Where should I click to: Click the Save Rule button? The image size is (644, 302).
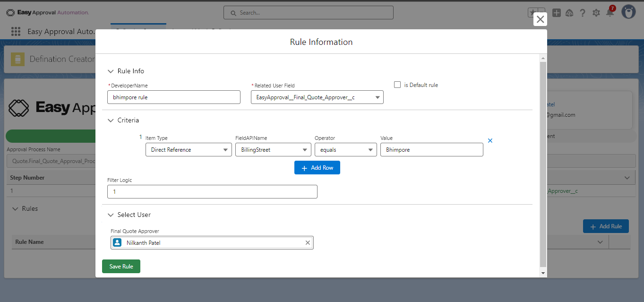121,267
